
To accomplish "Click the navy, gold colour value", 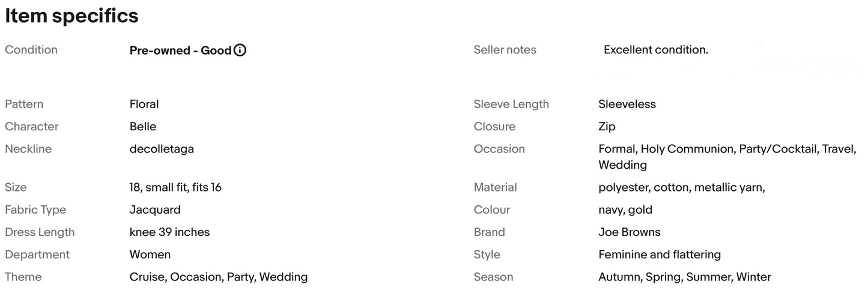I will click(625, 210).
